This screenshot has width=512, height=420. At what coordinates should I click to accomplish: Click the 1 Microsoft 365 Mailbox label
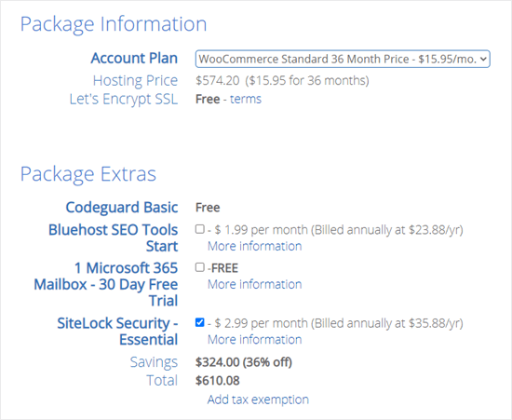tap(106, 284)
